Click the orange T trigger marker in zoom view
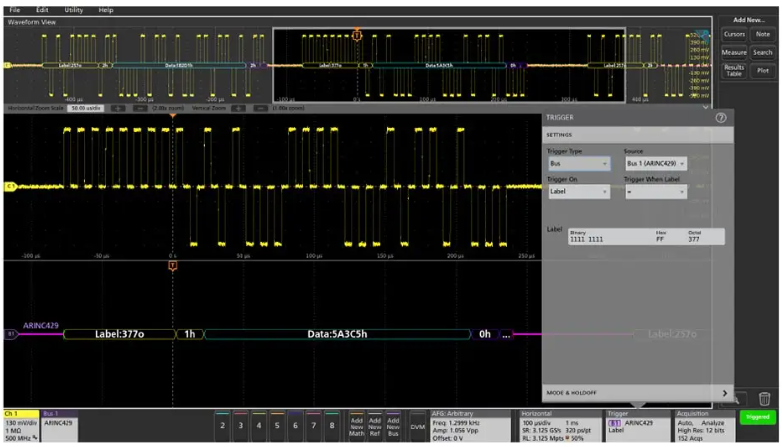Viewport: 782px width, 447px height. click(x=173, y=265)
